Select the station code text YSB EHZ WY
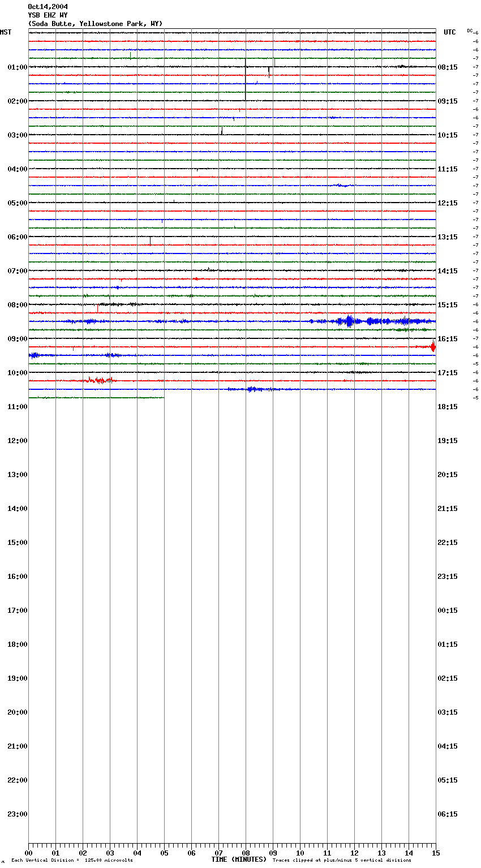 click(48, 15)
